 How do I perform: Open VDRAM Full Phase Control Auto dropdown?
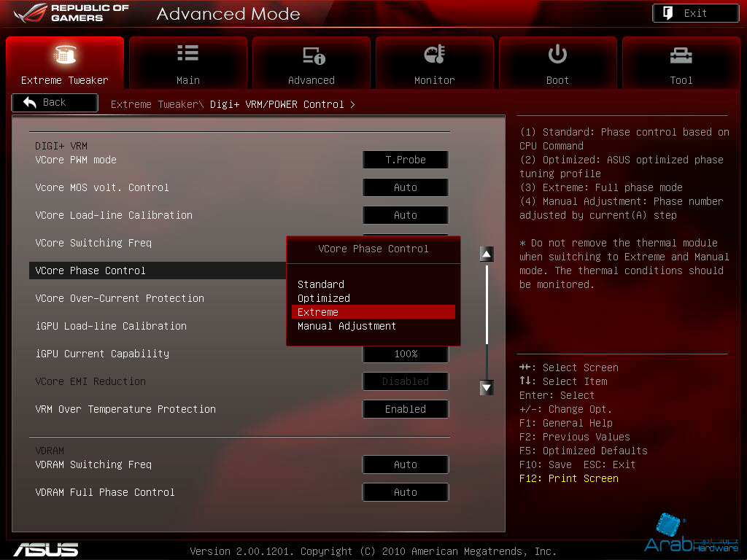[406, 492]
